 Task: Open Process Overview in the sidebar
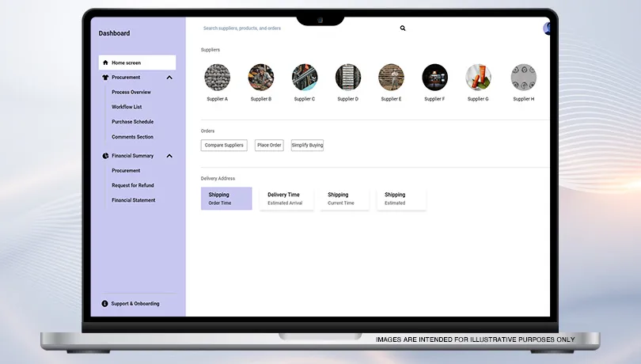[131, 93]
